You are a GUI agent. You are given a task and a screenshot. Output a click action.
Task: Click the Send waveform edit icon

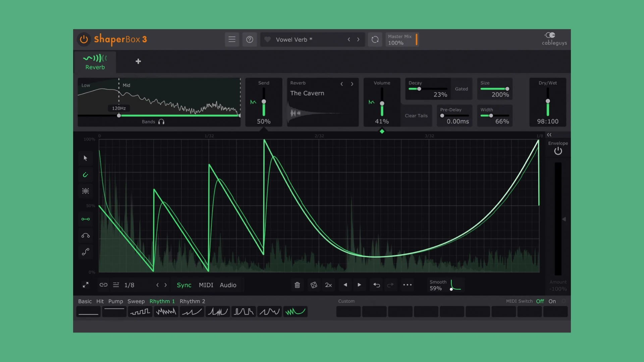click(x=253, y=102)
